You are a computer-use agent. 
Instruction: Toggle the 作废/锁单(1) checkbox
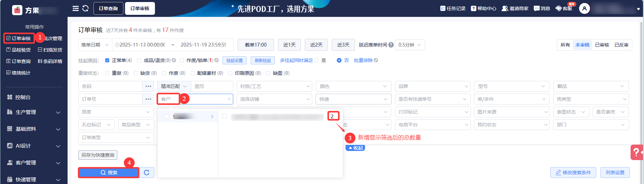click(182, 60)
